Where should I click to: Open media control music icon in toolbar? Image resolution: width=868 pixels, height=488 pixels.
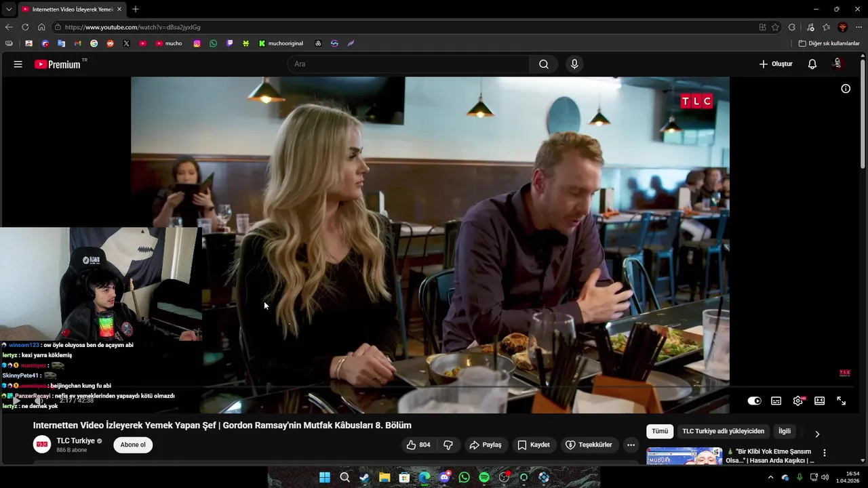point(810,27)
